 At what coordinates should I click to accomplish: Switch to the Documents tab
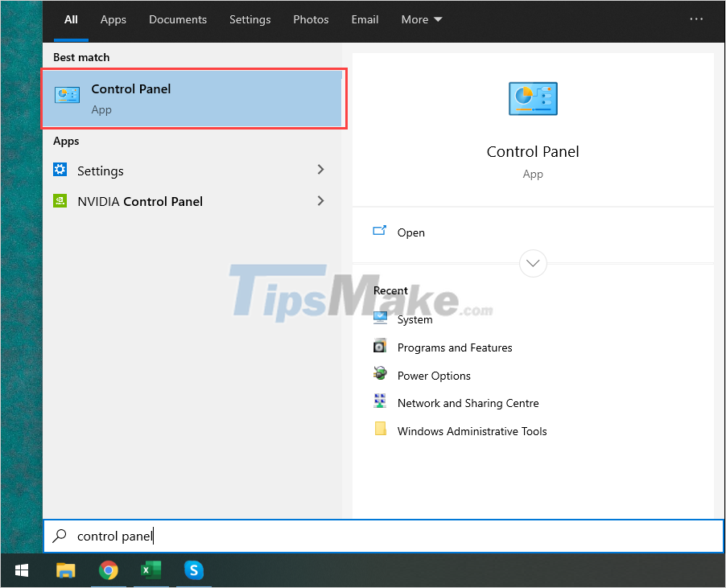178,19
